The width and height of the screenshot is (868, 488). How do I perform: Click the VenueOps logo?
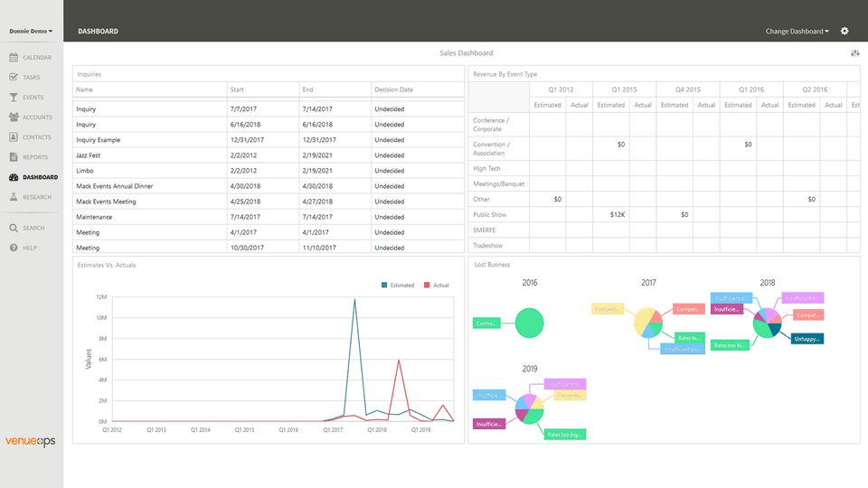tap(31, 441)
